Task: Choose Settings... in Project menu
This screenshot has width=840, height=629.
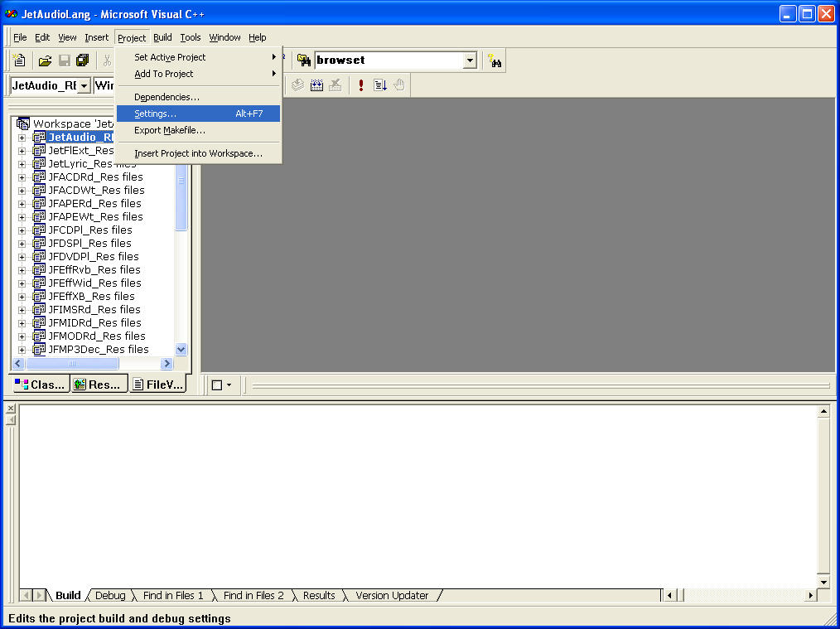Action: [x=198, y=114]
